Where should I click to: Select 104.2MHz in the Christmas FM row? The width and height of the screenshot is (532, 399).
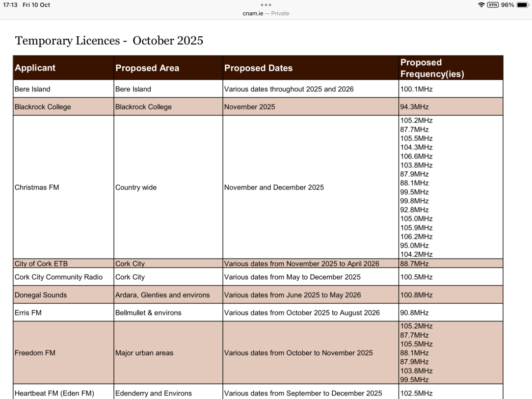[x=416, y=254]
